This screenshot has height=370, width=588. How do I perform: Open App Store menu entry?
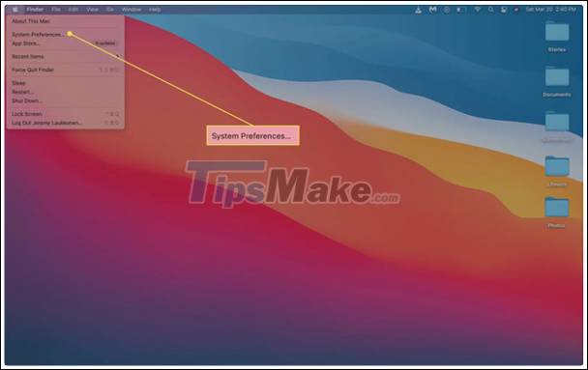(x=65, y=43)
